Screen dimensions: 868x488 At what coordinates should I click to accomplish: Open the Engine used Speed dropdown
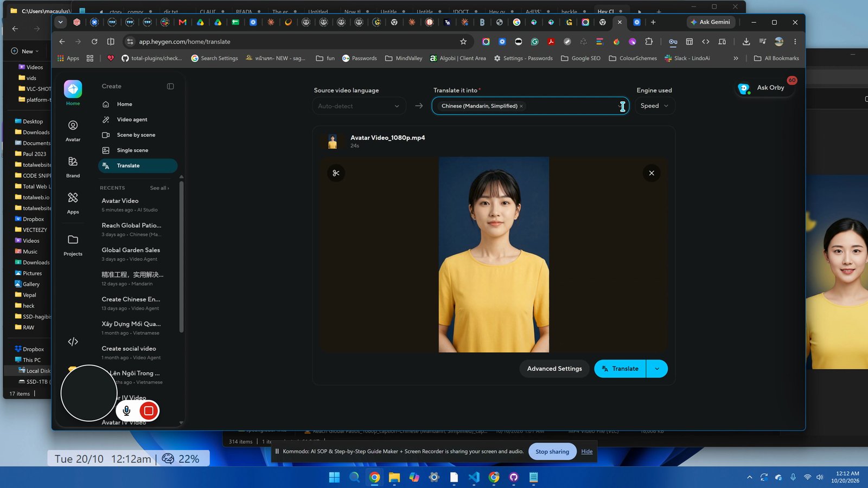click(654, 106)
